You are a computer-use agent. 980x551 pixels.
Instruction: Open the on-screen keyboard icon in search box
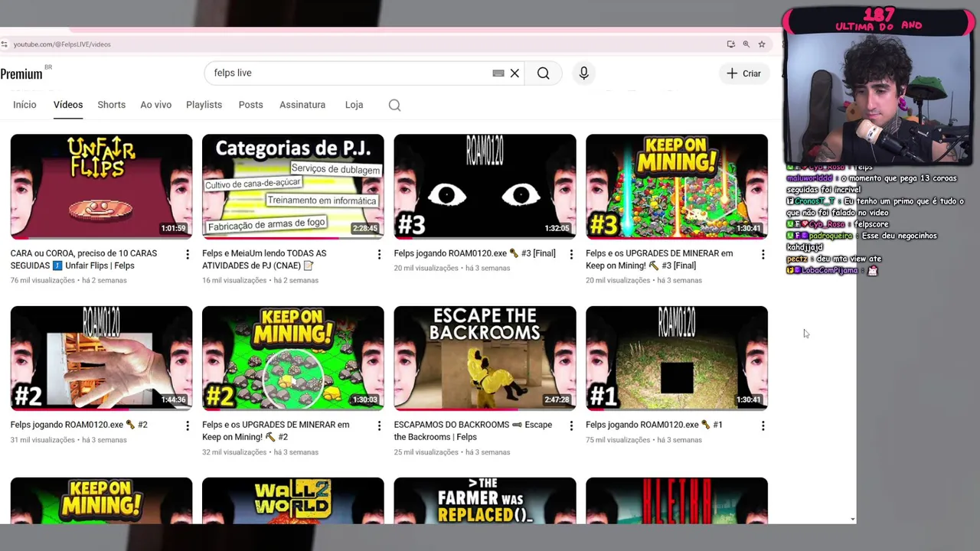pyautogui.click(x=498, y=73)
